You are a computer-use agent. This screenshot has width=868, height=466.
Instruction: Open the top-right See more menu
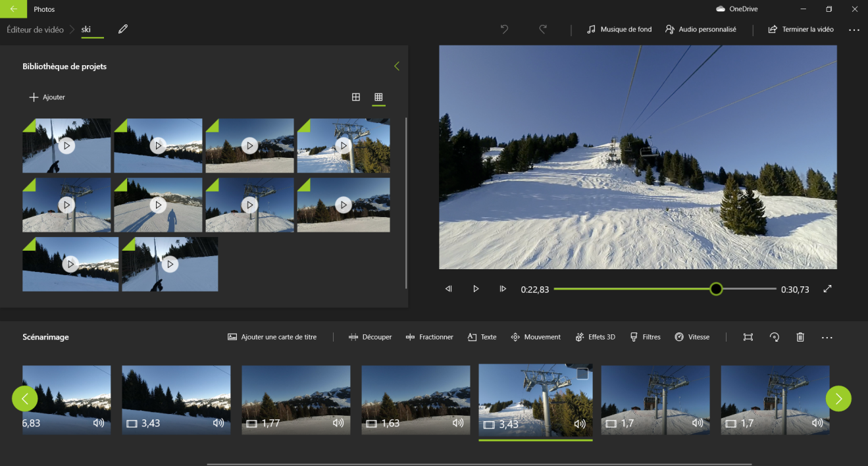click(x=854, y=30)
